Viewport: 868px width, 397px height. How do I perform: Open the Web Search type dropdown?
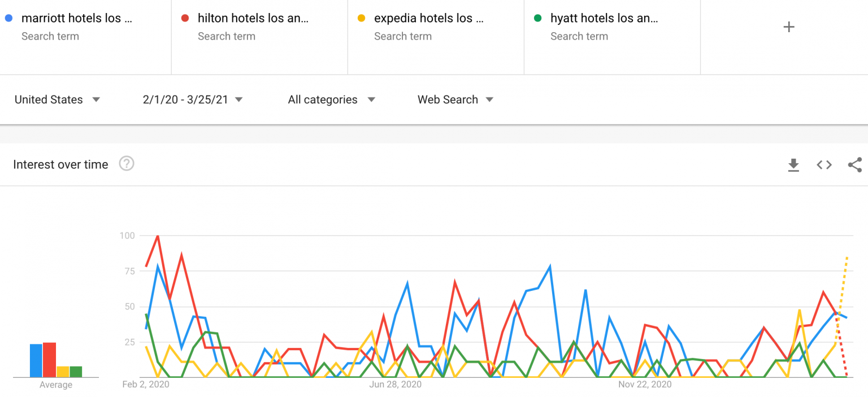point(455,99)
